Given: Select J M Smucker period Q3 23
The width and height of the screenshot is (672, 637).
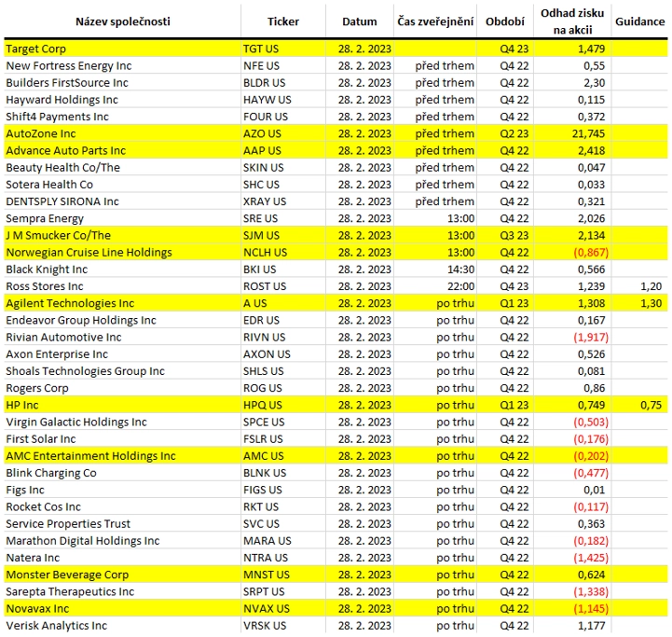Looking at the screenshot, I should (514, 236).
